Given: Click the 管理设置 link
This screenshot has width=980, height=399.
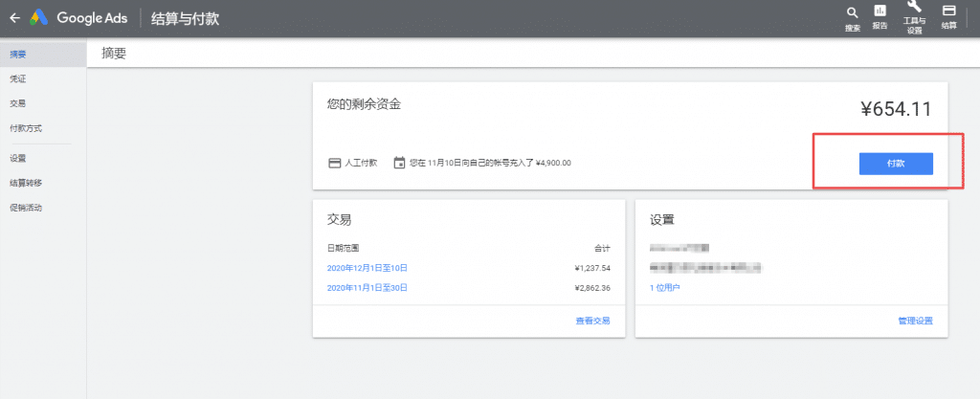Looking at the screenshot, I should 915,321.
